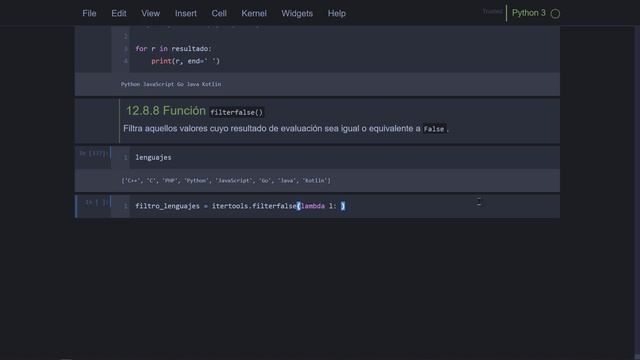Open the Help menu

click(336, 13)
